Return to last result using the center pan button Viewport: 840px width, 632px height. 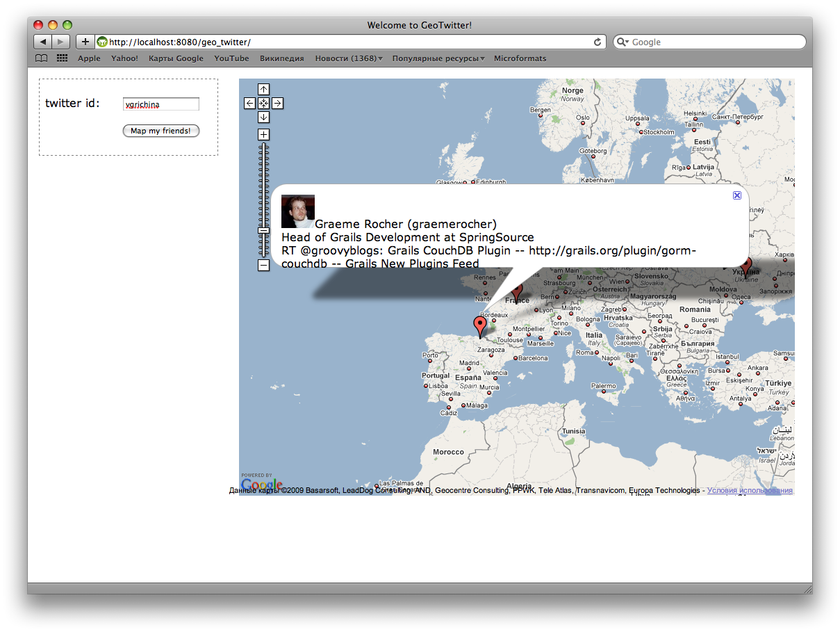click(263, 103)
